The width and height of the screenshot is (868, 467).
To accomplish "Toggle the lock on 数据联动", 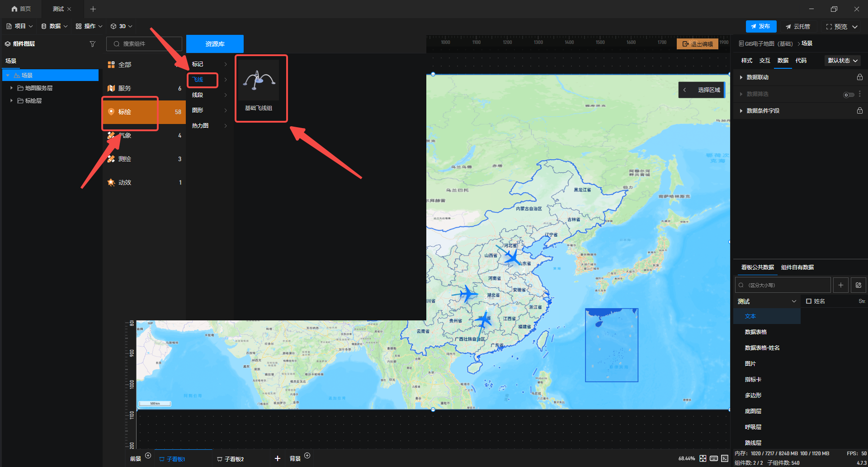I will click(x=860, y=77).
